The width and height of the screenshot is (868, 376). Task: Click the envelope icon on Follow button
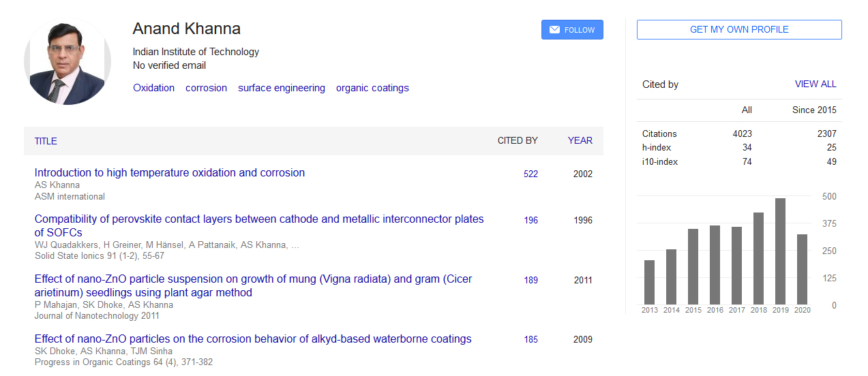pos(554,30)
